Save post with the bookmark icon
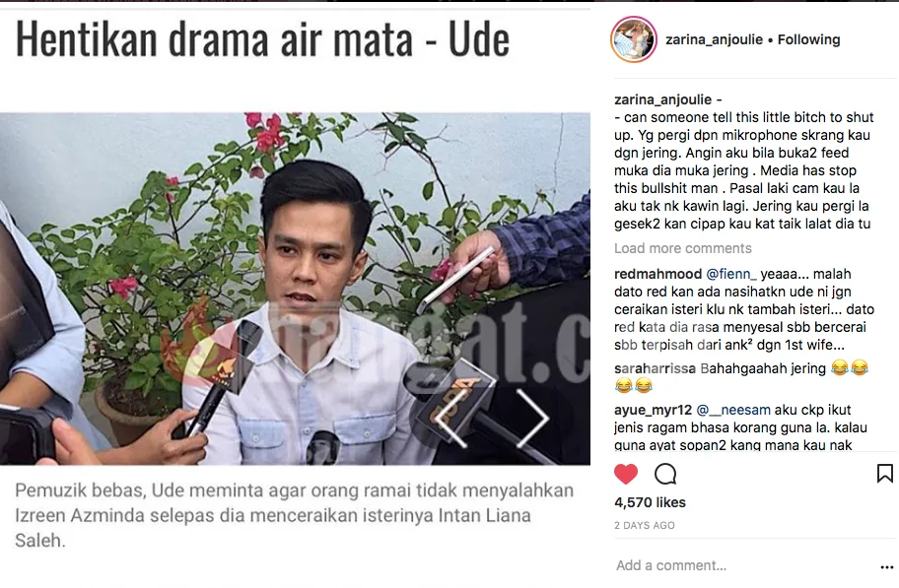The height and width of the screenshot is (588, 899). tap(884, 474)
